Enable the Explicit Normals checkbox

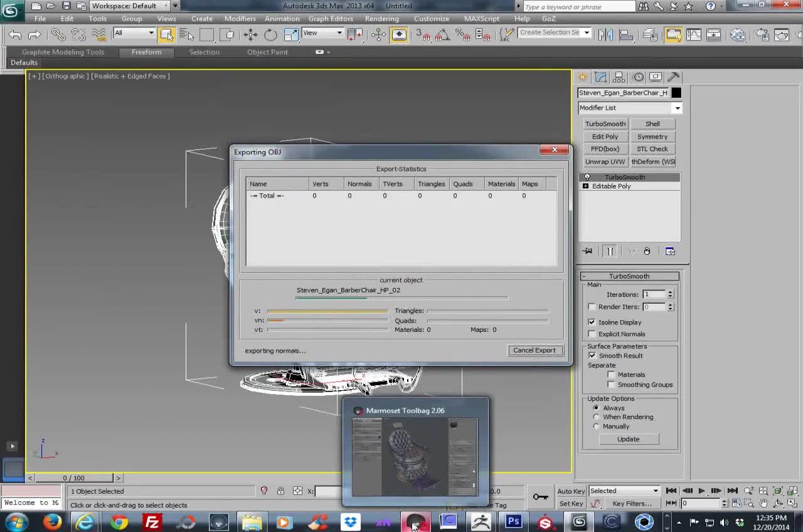tap(592, 334)
